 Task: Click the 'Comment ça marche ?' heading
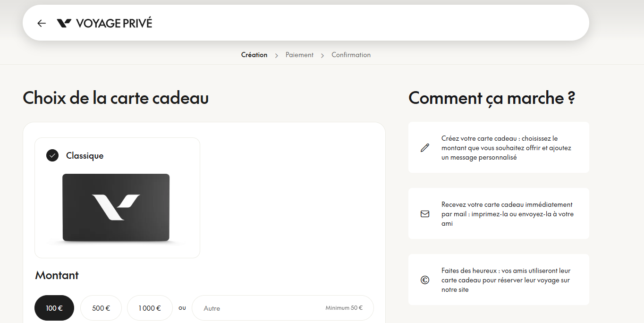491,98
